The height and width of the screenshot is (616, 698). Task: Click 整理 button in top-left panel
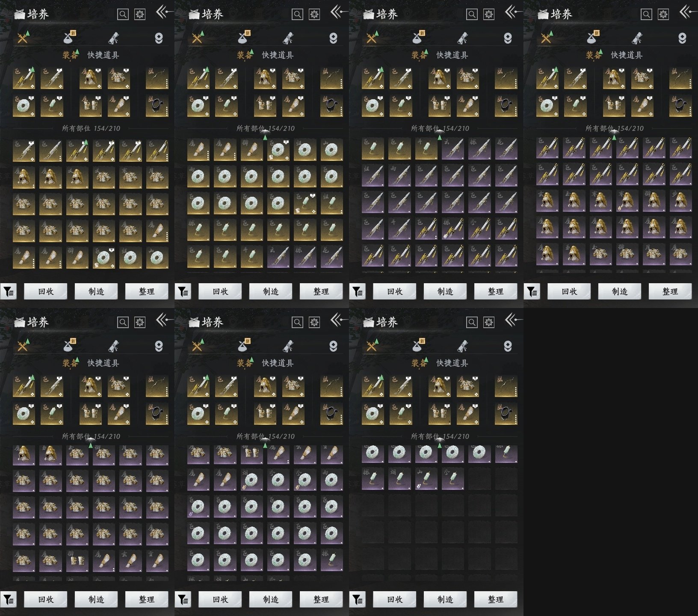[147, 291]
